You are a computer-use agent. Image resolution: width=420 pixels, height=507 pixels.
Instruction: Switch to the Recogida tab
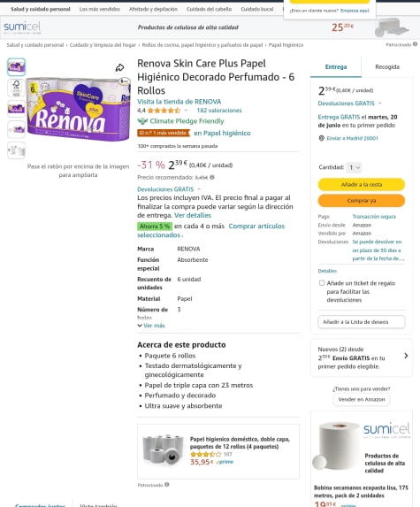tap(387, 67)
